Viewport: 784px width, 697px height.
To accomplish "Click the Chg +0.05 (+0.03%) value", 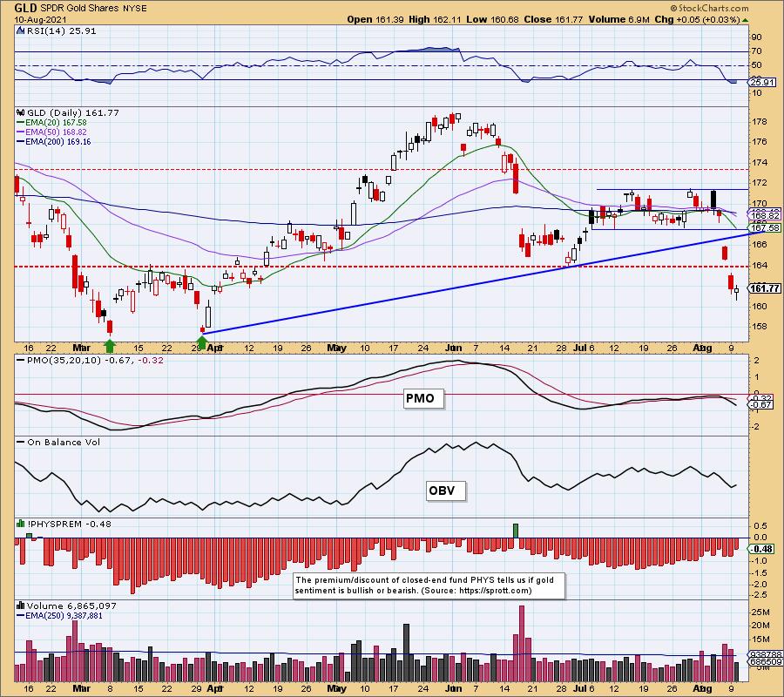I will 697,19.
